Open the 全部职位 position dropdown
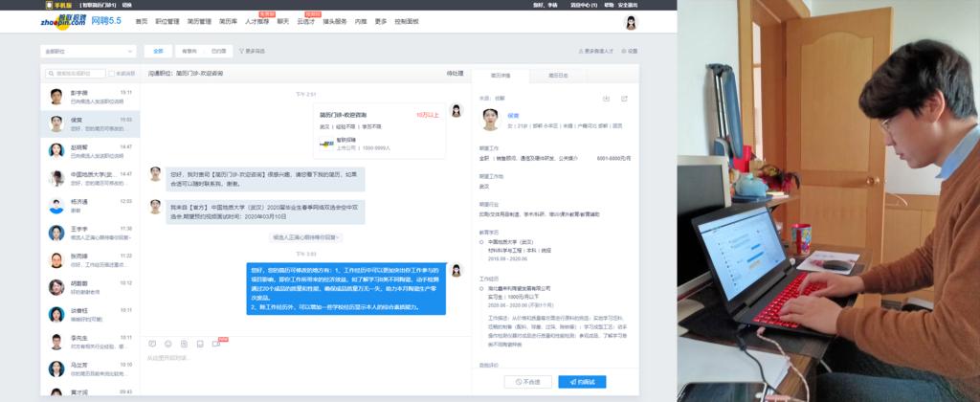The height and width of the screenshot is (402, 980). click(89, 51)
